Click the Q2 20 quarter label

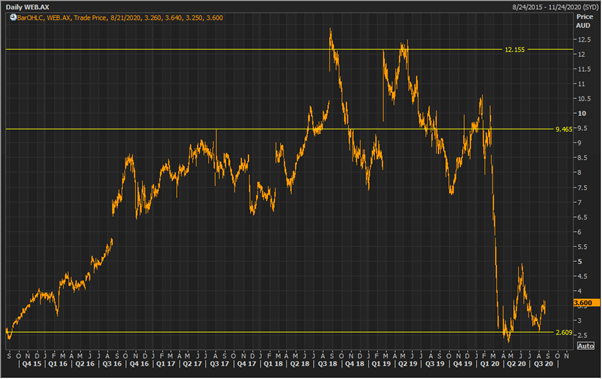516,364
